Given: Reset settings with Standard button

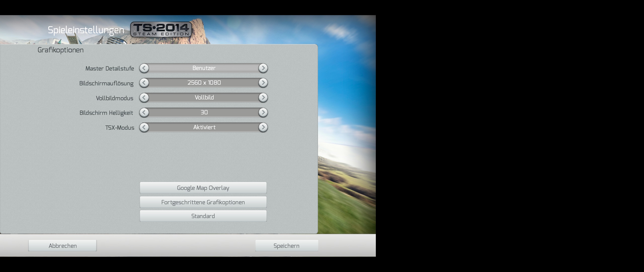Looking at the screenshot, I should [x=203, y=216].
